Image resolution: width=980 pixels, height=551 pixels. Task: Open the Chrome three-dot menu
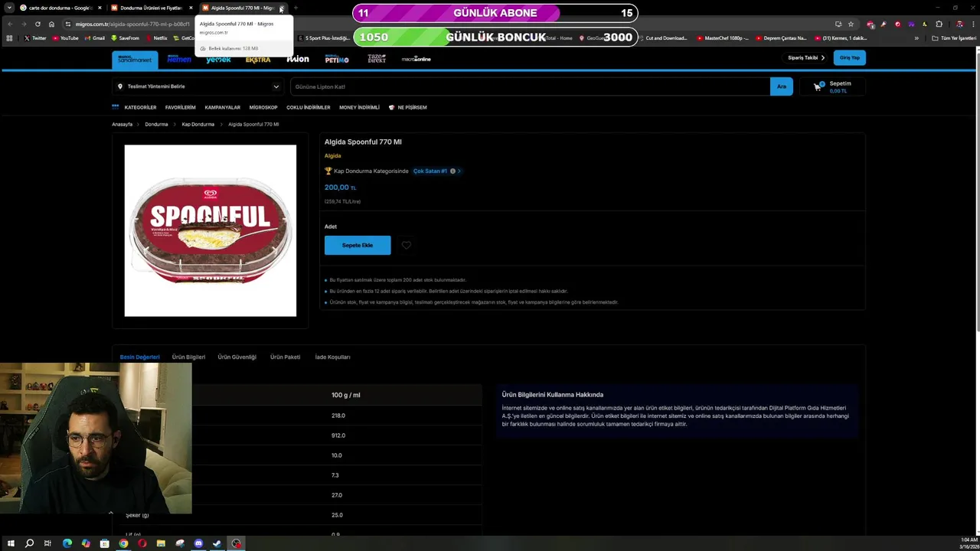(x=972, y=24)
